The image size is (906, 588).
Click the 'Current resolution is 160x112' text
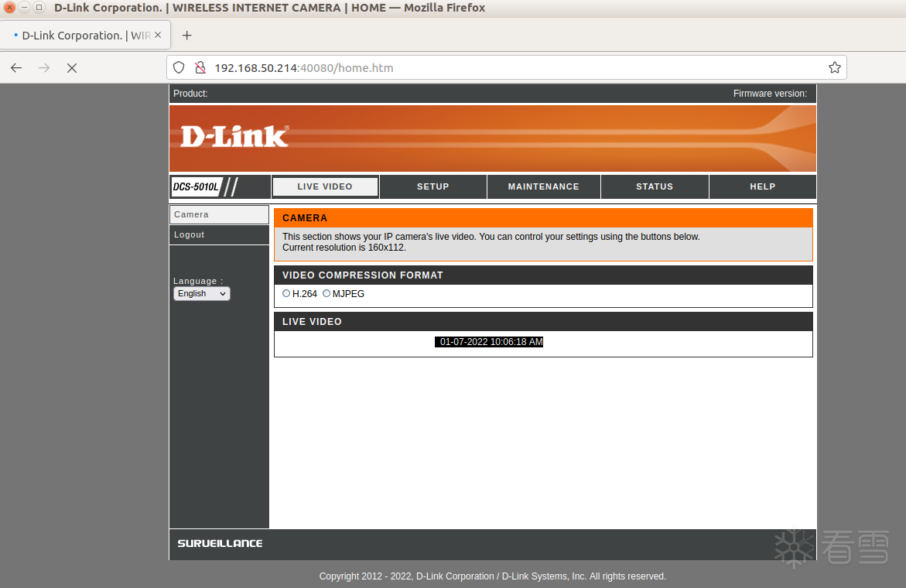(344, 248)
